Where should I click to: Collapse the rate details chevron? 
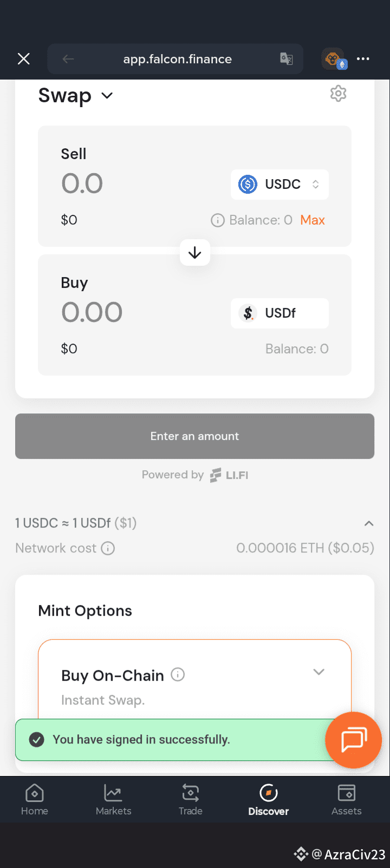pos(369,523)
